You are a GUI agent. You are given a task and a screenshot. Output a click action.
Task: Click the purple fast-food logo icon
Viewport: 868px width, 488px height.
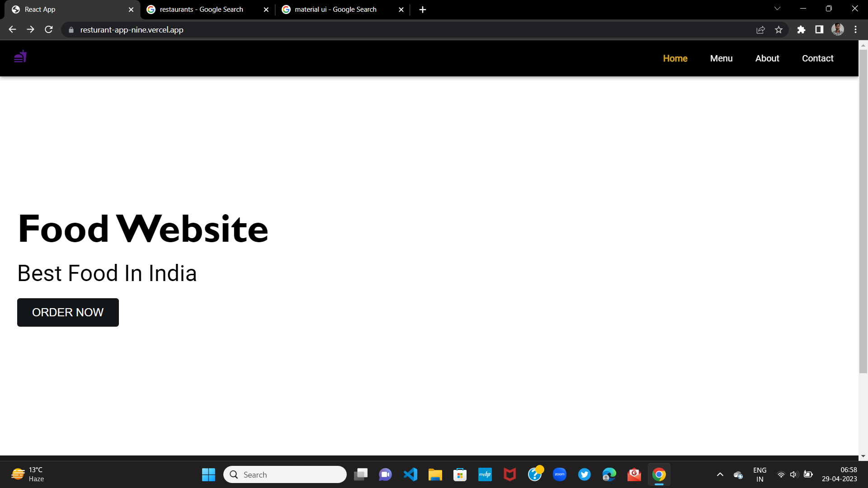pyautogui.click(x=20, y=57)
